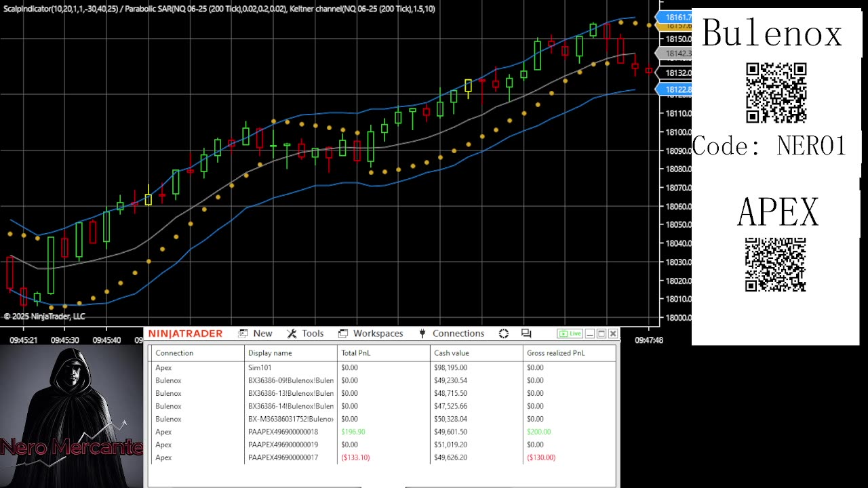Click the APEX QR code

775,264
